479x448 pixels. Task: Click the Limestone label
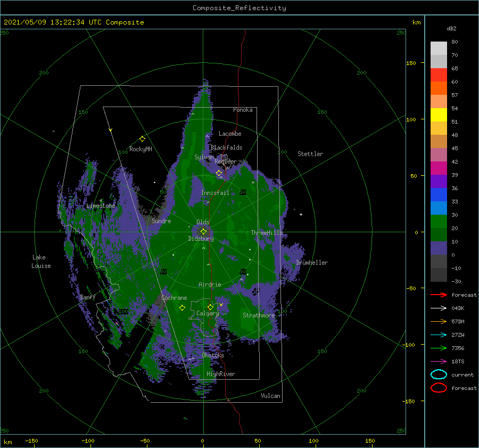pos(101,206)
